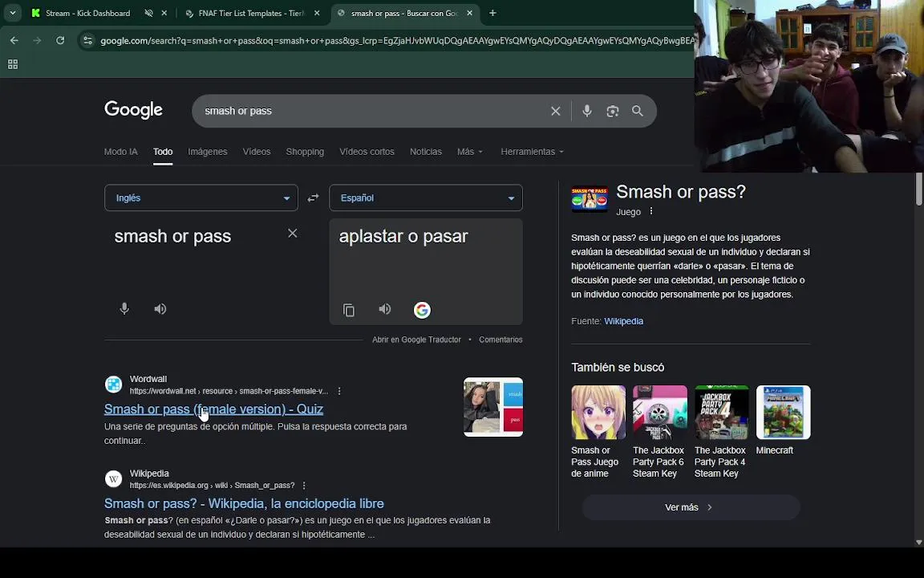Screen dimensions: 924x578
Task: Dictate source text with translator microphone
Action: point(124,308)
